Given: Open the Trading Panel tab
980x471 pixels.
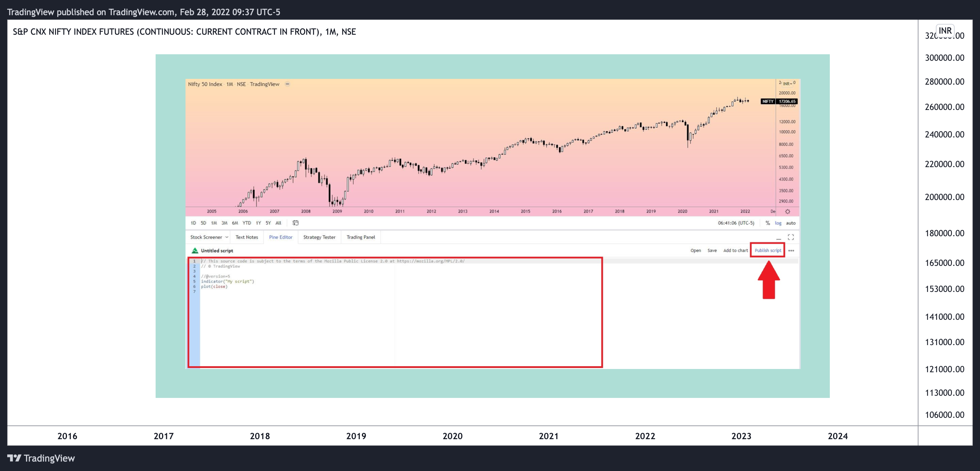Looking at the screenshot, I should pos(361,237).
